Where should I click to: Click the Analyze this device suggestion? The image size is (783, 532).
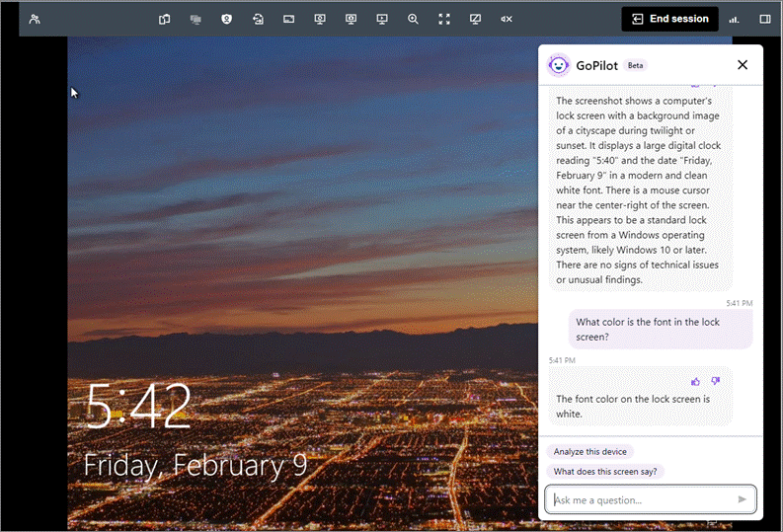(x=589, y=452)
